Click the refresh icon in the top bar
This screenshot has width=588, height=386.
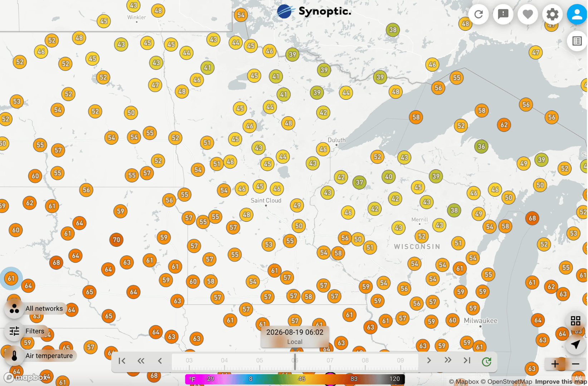(x=479, y=14)
